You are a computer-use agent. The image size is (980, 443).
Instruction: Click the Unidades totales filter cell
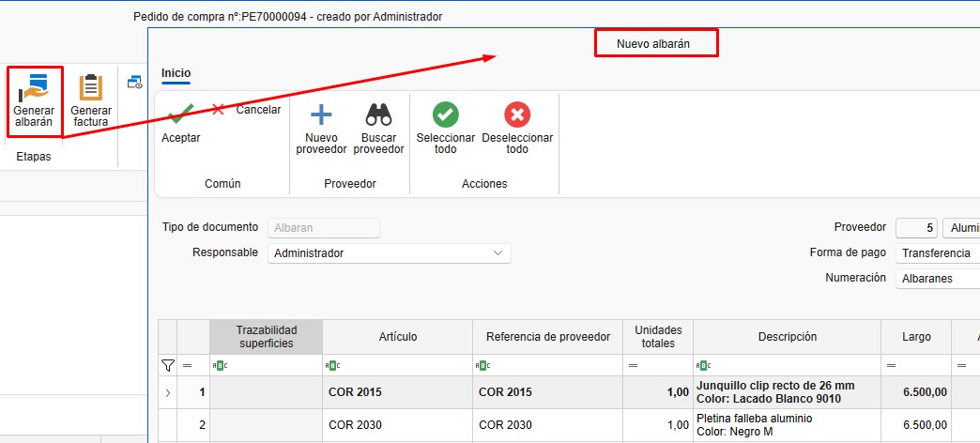pyautogui.click(x=658, y=365)
